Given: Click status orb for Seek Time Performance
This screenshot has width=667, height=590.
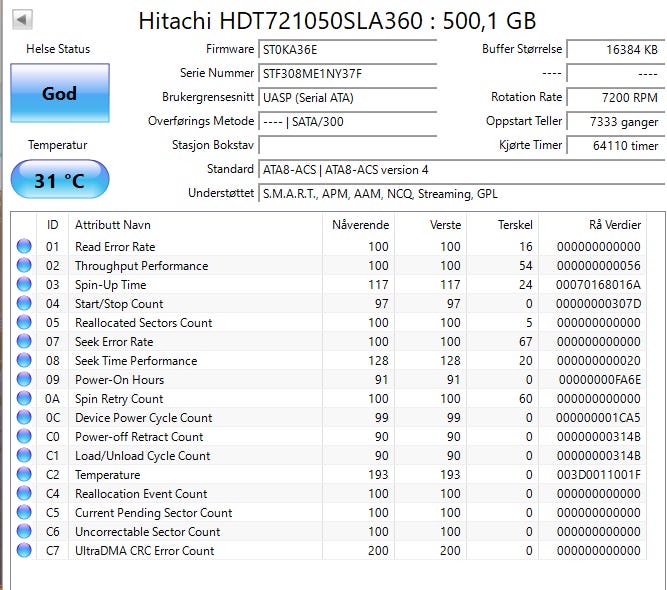Looking at the screenshot, I should coord(24,360).
